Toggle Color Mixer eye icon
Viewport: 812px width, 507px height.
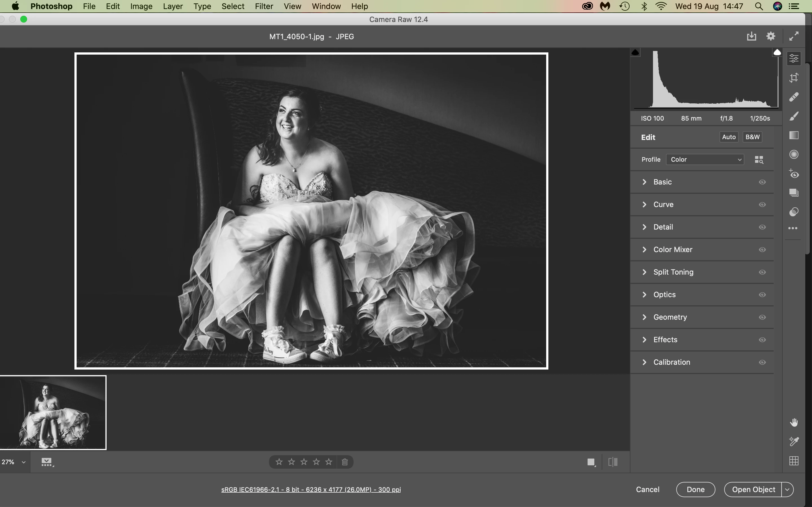coord(762,250)
